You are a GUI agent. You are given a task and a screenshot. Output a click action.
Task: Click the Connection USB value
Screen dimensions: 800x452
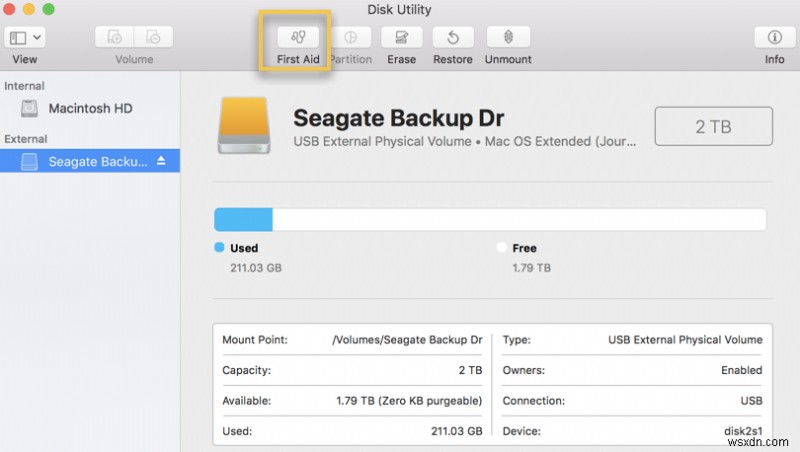click(x=752, y=401)
